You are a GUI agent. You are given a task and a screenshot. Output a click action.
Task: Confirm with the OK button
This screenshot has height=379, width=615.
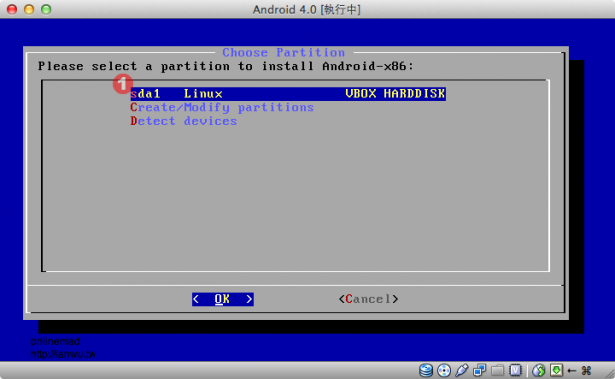click(223, 299)
